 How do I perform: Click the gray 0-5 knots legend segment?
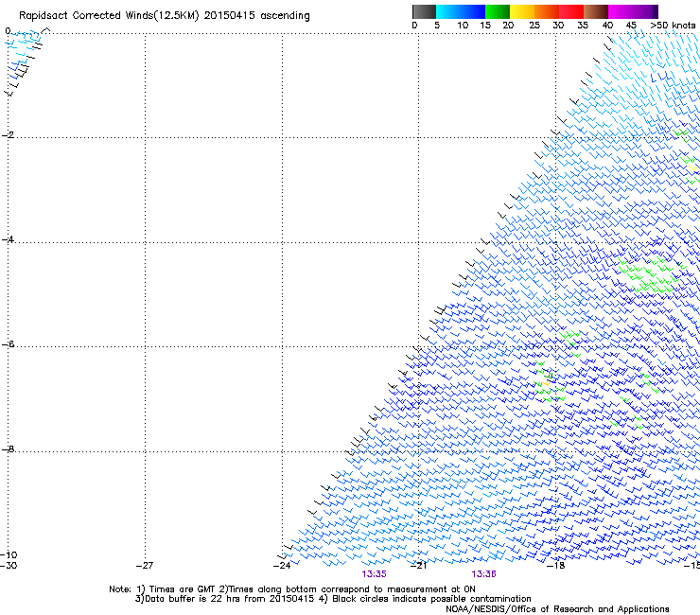point(424,11)
